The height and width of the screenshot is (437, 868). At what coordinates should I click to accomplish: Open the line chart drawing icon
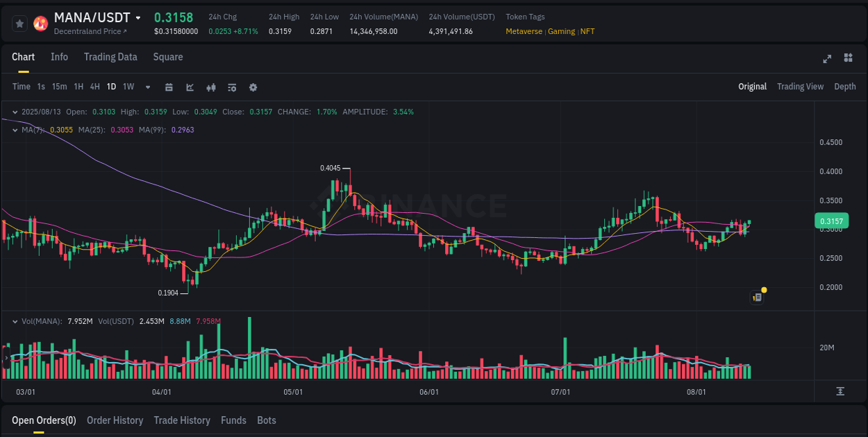point(189,87)
